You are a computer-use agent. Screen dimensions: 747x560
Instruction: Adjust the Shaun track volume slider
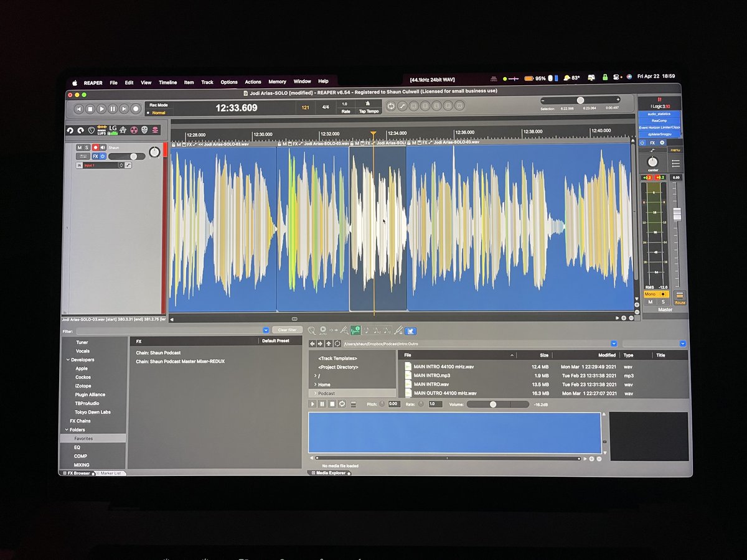click(x=126, y=156)
